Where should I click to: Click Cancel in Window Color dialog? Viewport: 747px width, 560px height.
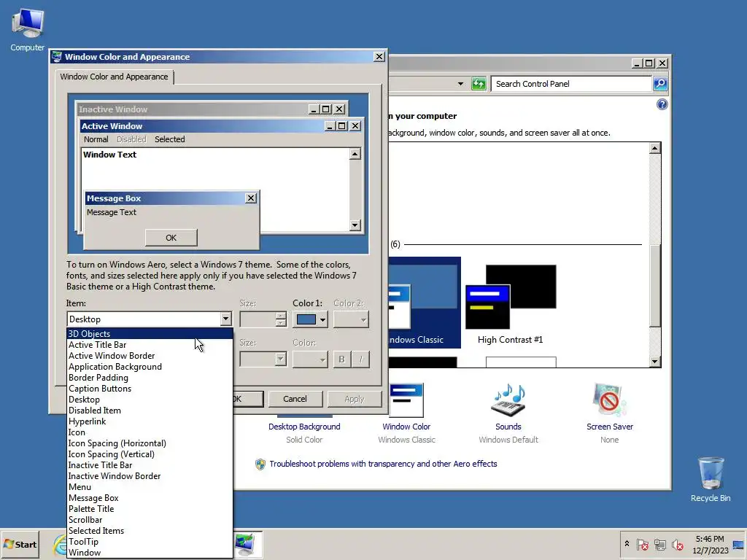(295, 399)
